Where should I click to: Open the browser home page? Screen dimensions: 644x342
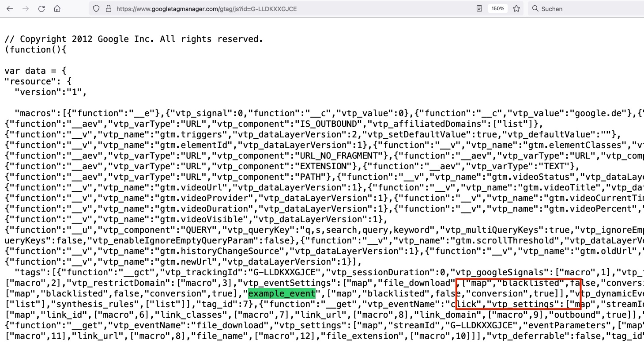(x=57, y=9)
